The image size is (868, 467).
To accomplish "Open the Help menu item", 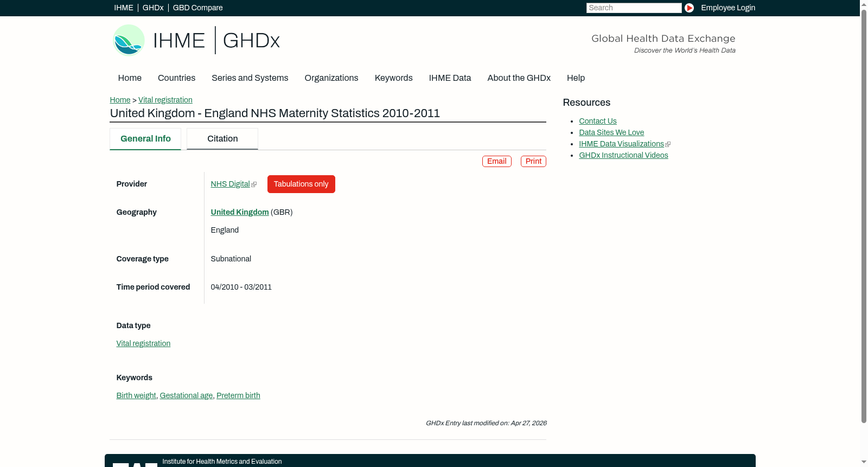I will (x=576, y=78).
